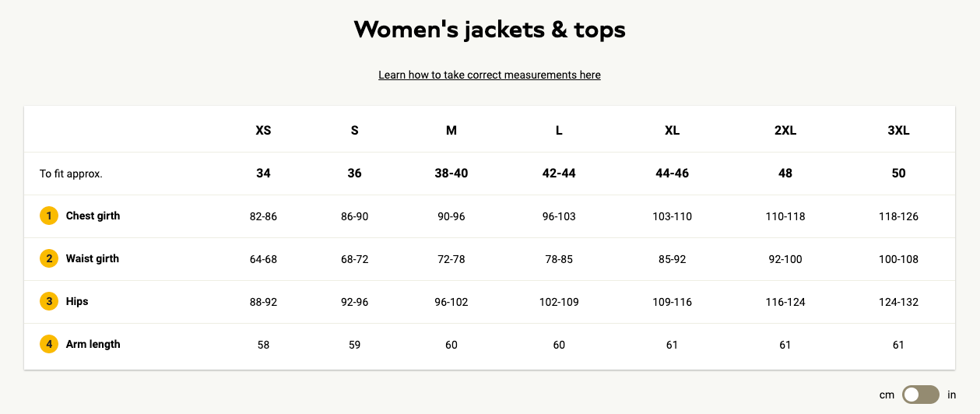
Task: Select the 'in' unit label
Action: point(951,395)
